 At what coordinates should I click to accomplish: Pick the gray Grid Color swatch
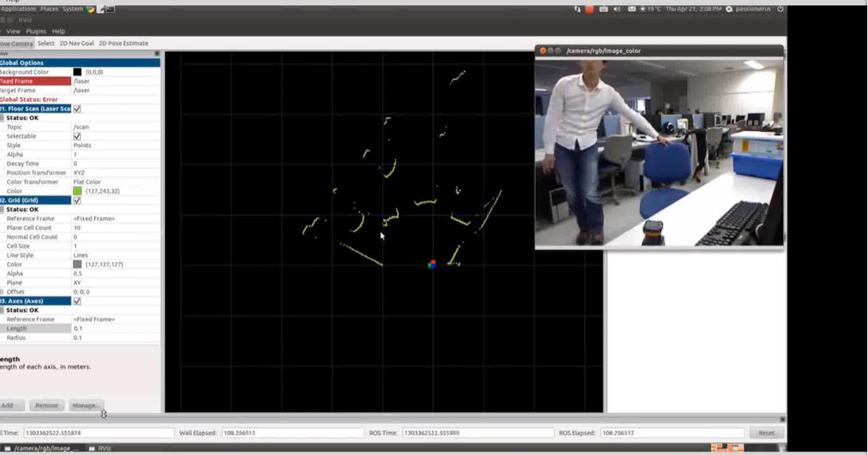click(77, 264)
